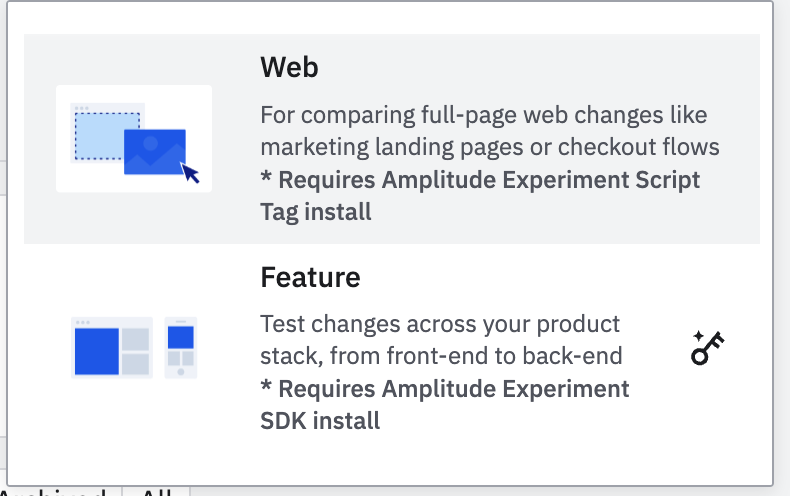Screen dimensions: 790x496
Task: Click the dashed selection box in Web illustration
Action: click(106, 135)
